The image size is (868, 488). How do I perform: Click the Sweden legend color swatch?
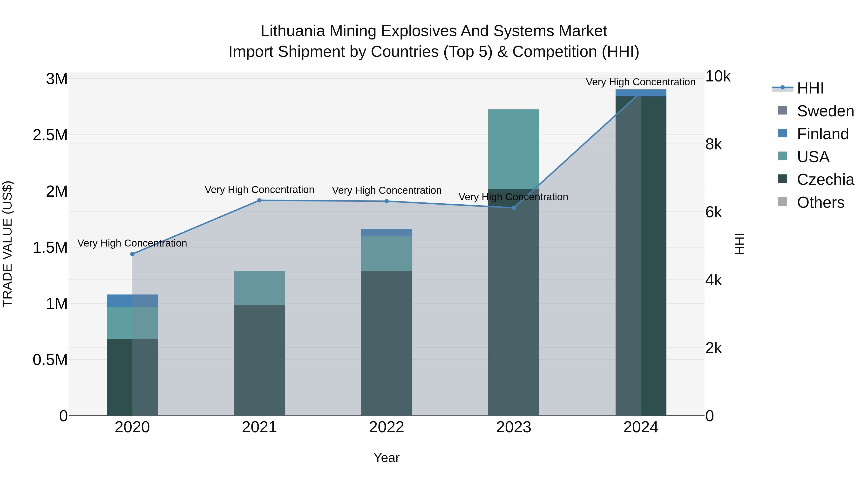(782, 110)
